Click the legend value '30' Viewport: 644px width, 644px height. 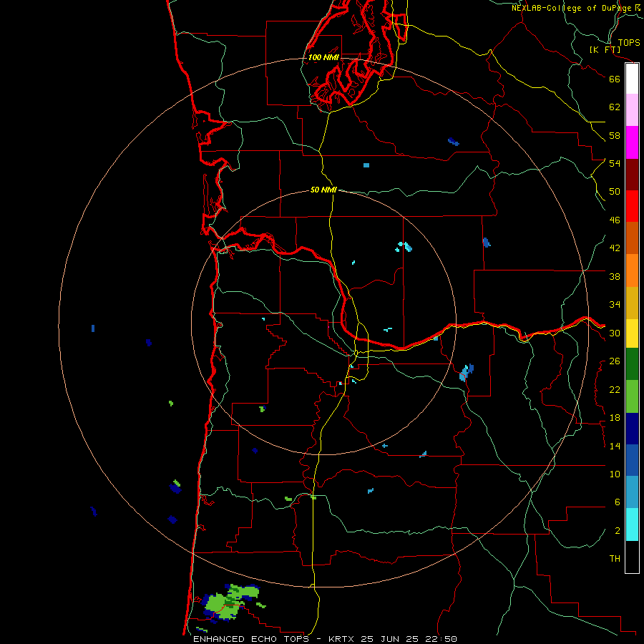tap(615, 333)
